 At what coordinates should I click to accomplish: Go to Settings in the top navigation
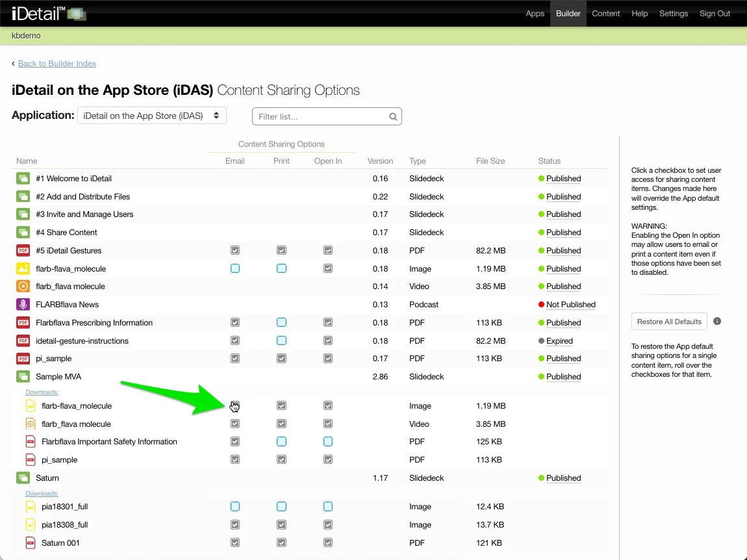coord(673,14)
